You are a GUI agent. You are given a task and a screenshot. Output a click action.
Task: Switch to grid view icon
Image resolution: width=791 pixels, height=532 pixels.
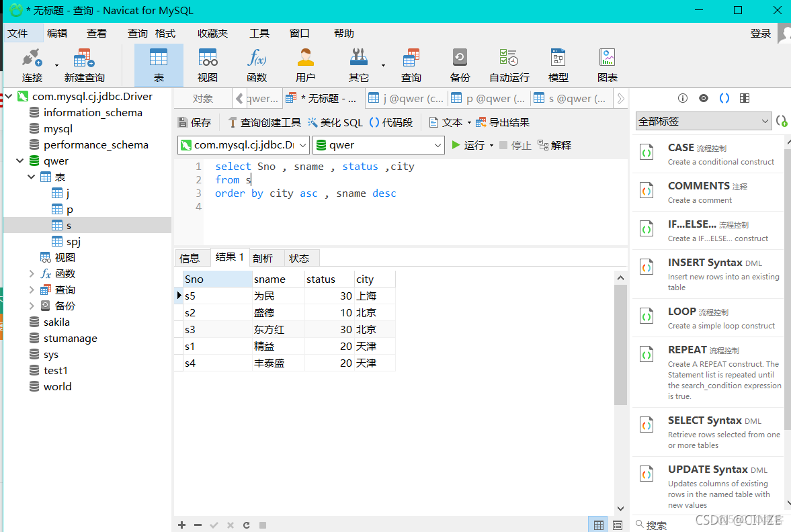click(598, 525)
